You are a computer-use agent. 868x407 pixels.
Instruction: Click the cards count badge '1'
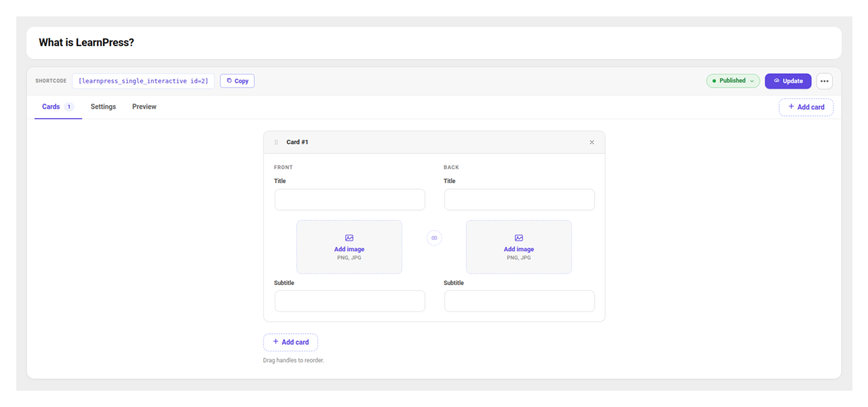(x=69, y=107)
